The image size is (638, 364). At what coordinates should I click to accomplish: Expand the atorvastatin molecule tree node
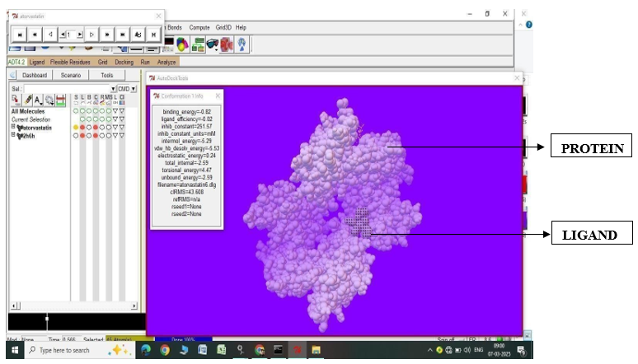[13, 127]
